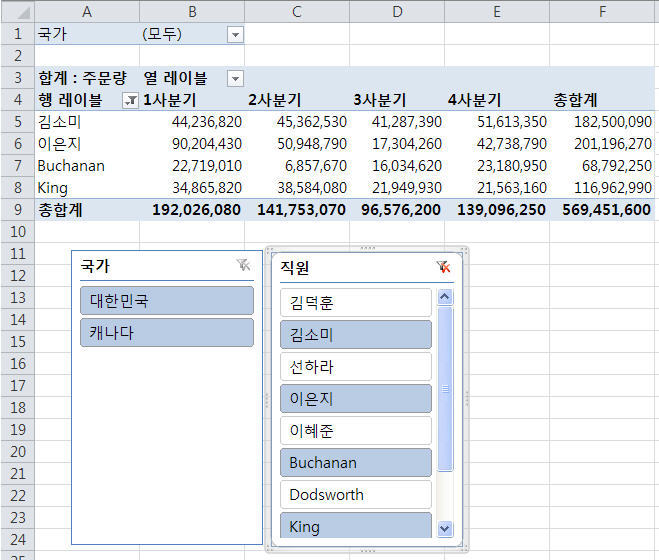Select row 5 header
This screenshot has width=659, height=560.
point(18,122)
